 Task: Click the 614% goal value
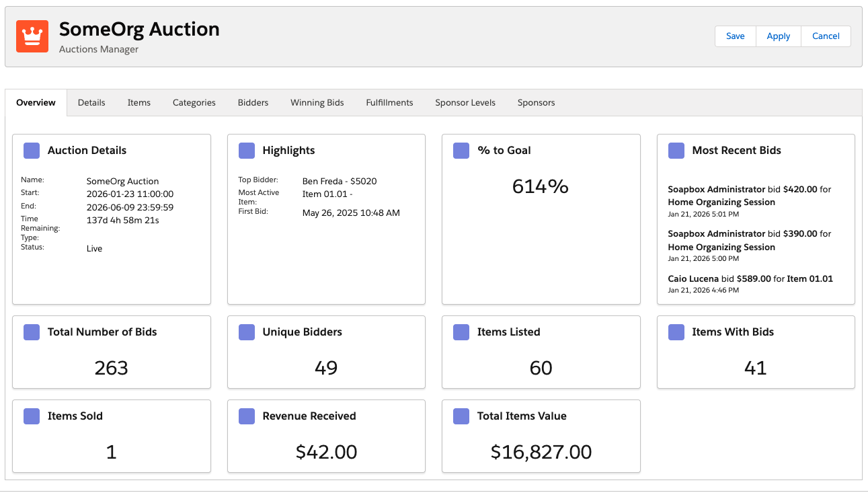click(x=541, y=186)
